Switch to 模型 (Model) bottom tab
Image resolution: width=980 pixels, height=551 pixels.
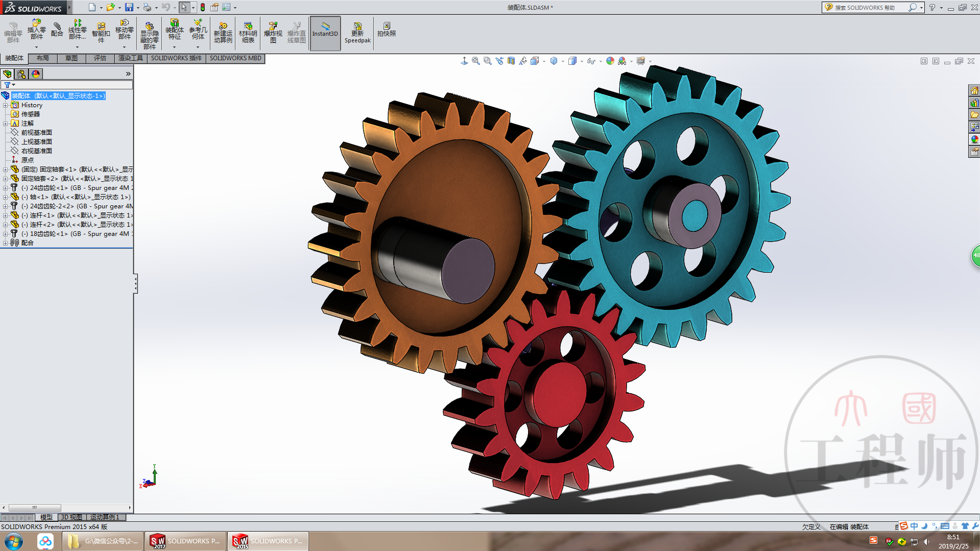coord(46,517)
